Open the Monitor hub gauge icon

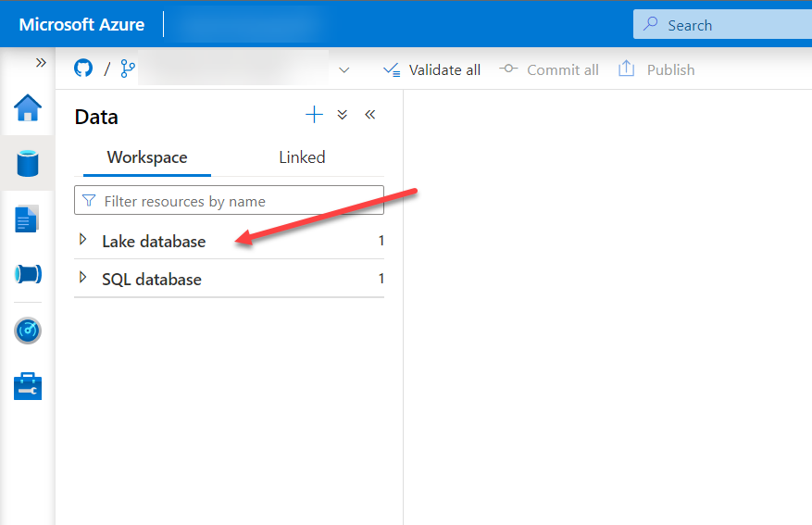28,331
